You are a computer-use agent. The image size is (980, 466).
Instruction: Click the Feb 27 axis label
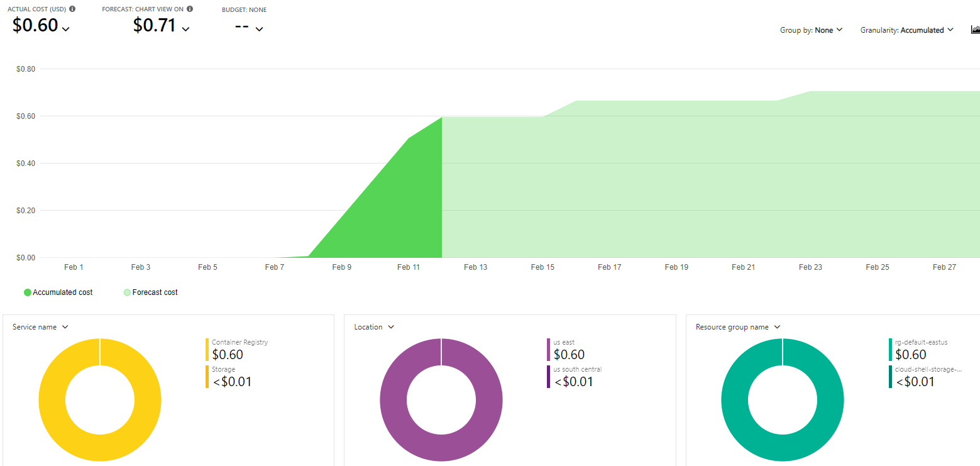pyautogui.click(x=944, y=267)
